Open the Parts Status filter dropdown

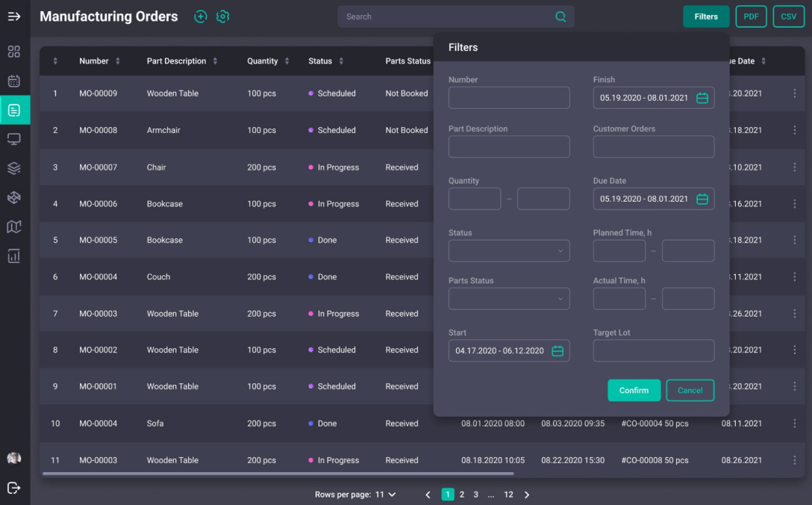(x=509, y=299)
